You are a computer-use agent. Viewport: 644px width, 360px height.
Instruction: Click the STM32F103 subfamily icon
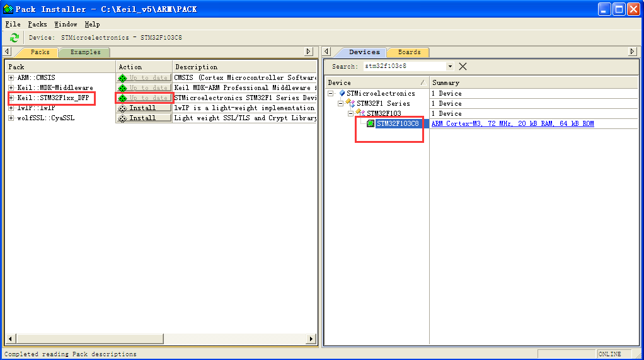360,113
